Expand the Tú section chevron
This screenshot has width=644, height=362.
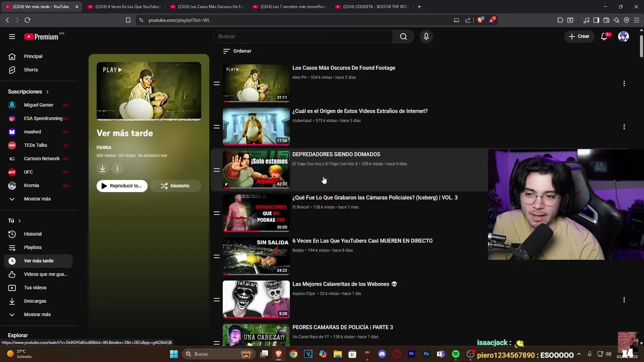pos(20,221)
